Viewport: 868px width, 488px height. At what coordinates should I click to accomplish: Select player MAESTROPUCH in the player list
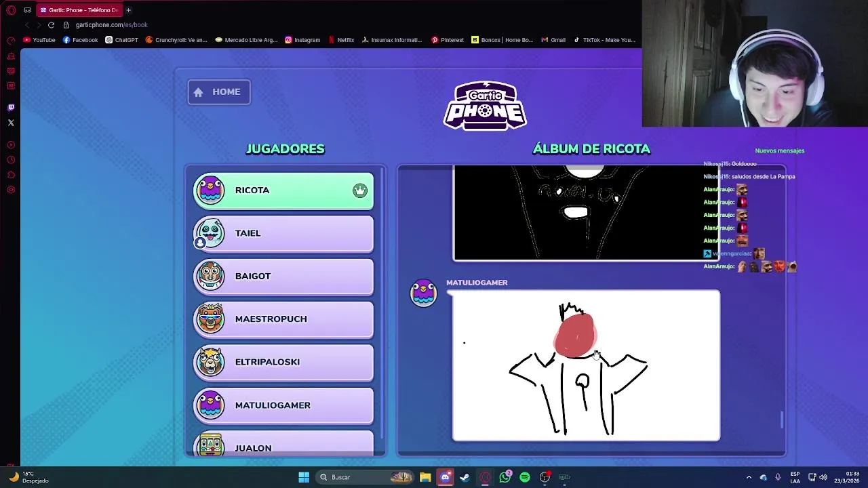(x=283, y=319)
